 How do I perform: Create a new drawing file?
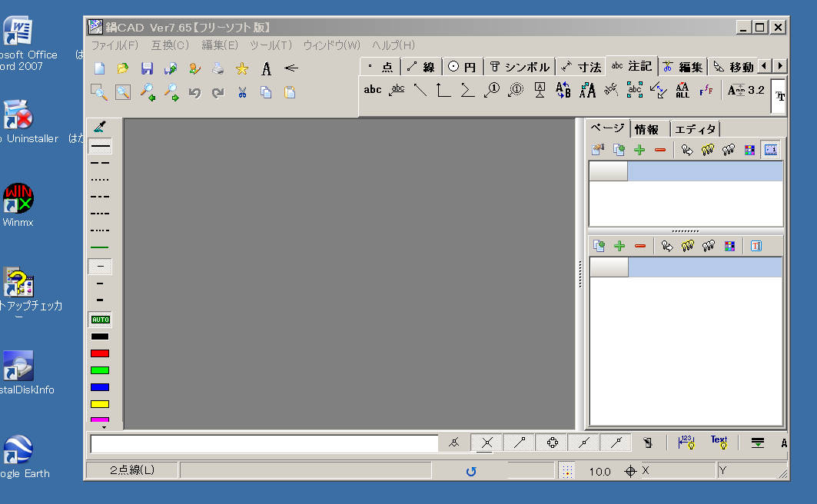click(99, 68)
